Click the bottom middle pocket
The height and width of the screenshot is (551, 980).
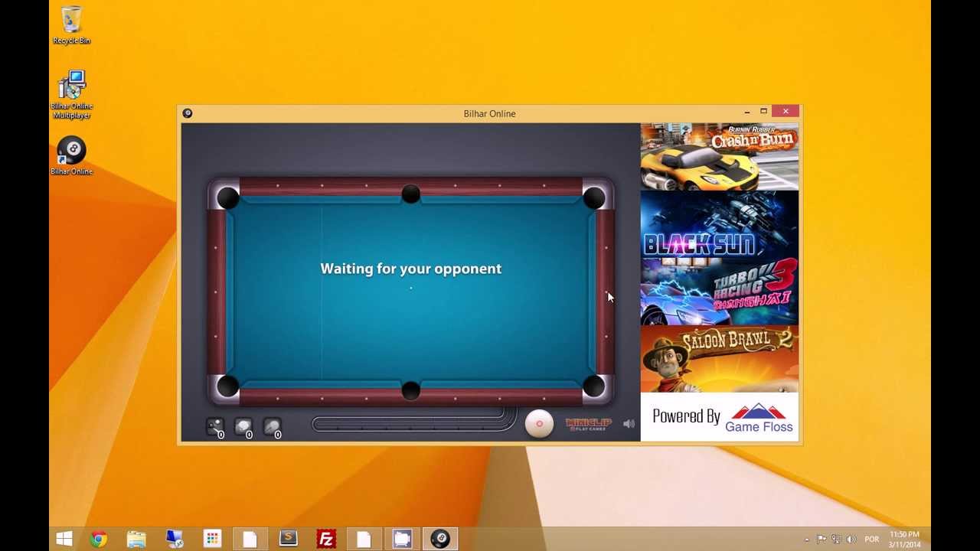pos(411,390)
